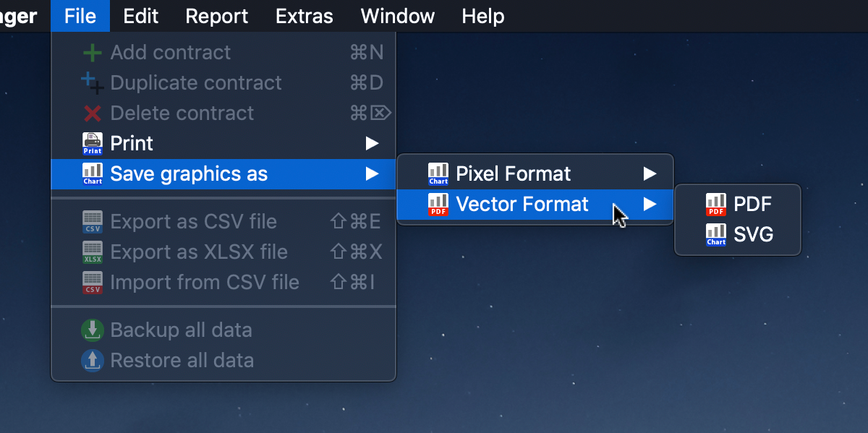Click the XLSX spreadsheet icon
Screen dimensions: 868x433
point(93,252)
